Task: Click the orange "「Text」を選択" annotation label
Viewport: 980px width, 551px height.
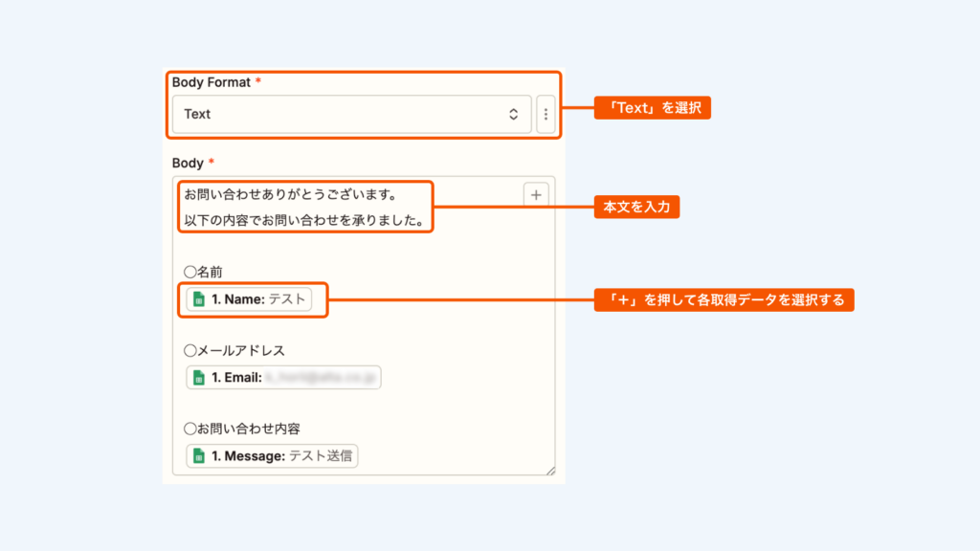Action: [x=653, y=108]
